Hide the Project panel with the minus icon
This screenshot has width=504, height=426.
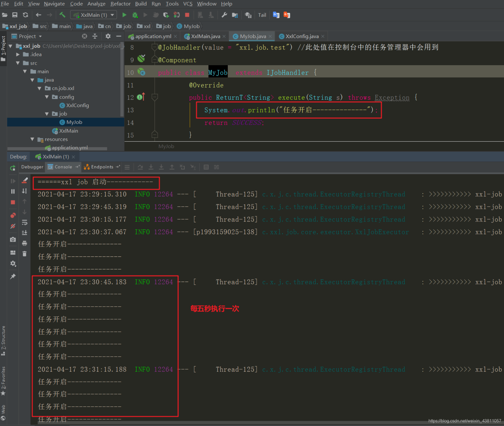point(119,36)
